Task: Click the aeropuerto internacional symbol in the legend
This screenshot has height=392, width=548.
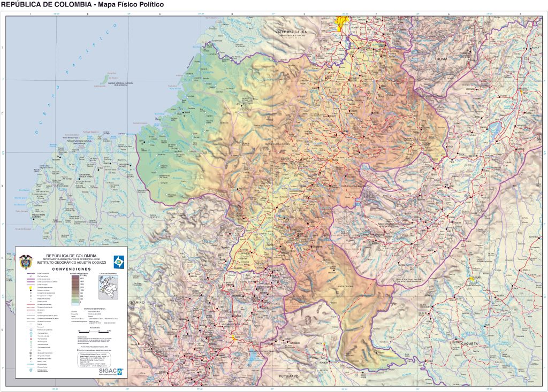Action: (x=31, y=353)
